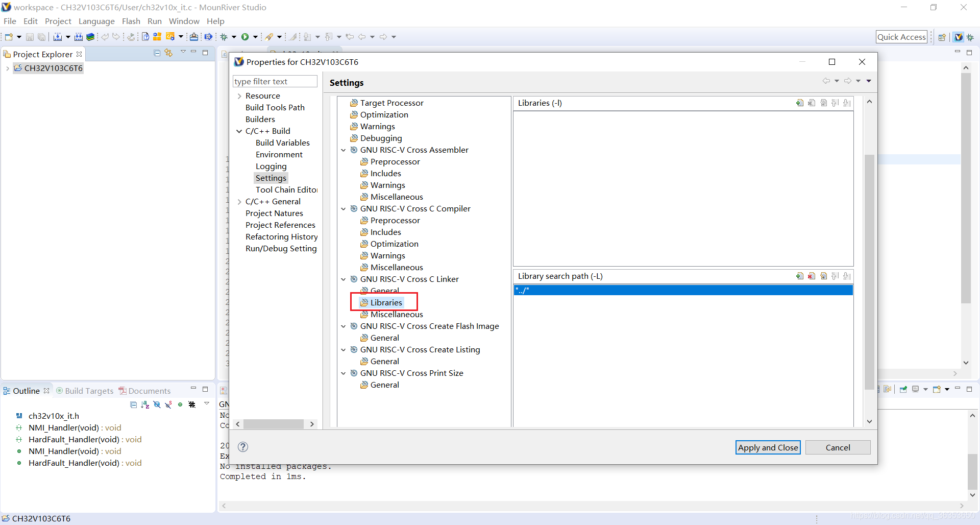The height and width of the screenshot is (525, 980).
Task: Click Add icon in Library search path panel
Action: (800, 276)
